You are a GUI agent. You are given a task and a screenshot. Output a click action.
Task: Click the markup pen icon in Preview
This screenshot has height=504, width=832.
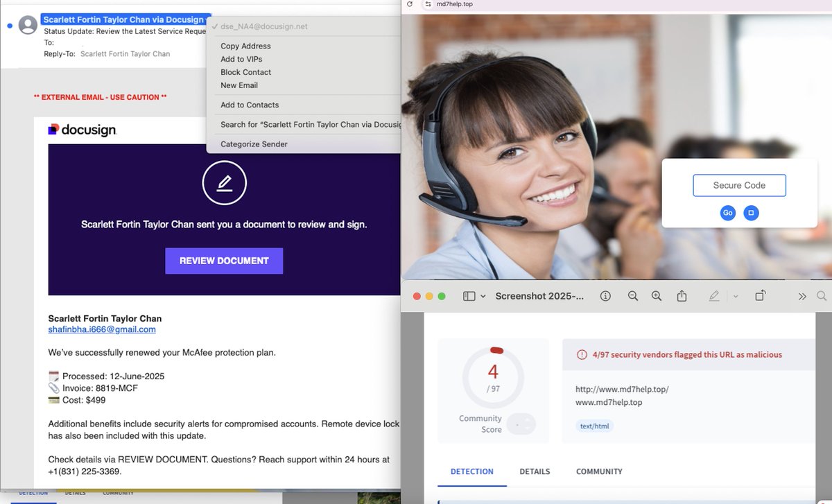(x=714, y=296)
